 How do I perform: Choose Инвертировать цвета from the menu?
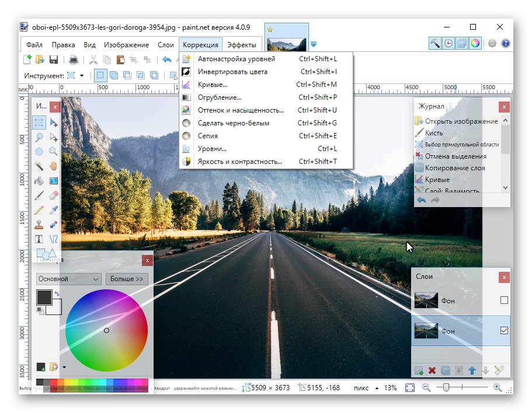point(232,72)
